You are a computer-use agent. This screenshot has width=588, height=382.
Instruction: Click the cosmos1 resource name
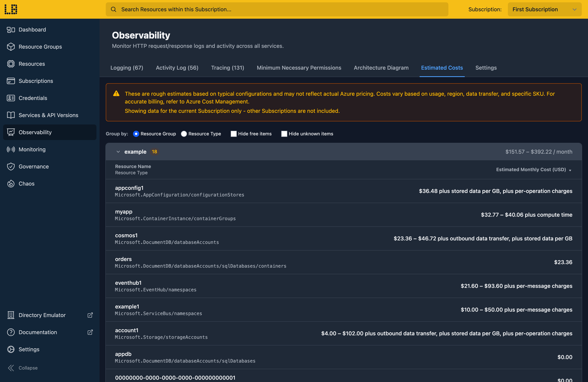126,235
